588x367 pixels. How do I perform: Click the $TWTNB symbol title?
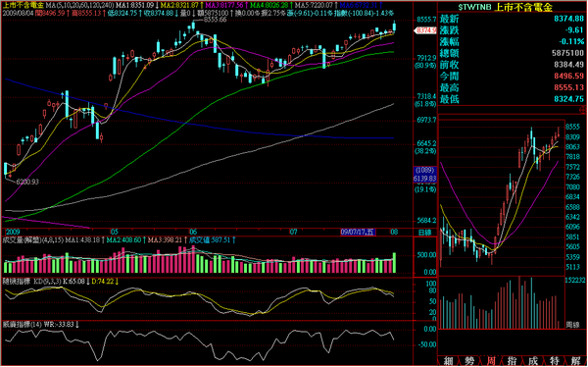tap(474, 7)
